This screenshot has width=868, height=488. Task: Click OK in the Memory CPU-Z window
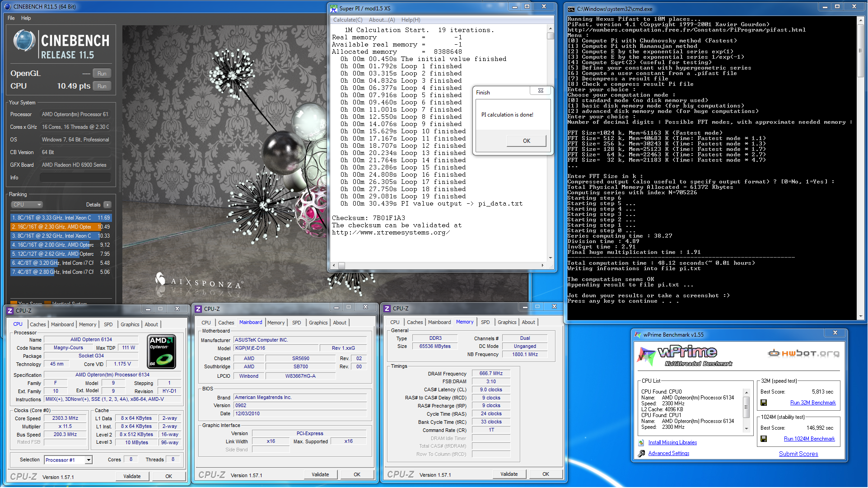(546, 474)
